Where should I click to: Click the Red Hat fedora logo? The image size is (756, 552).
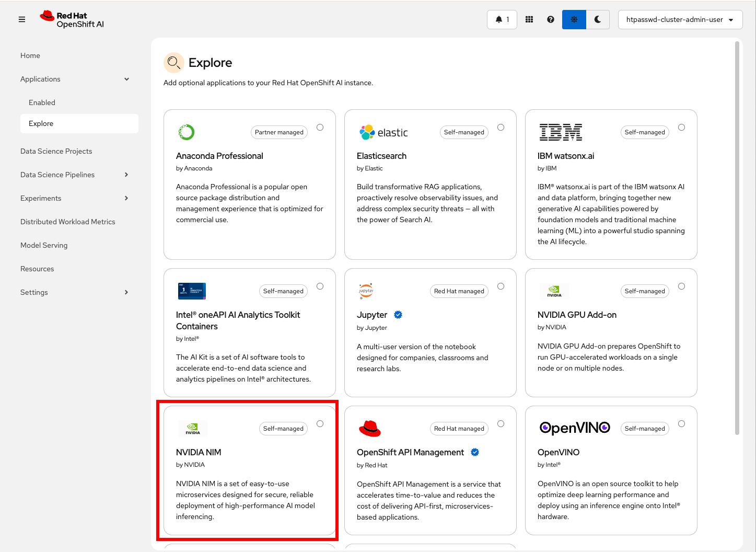[x=370, y=428]
